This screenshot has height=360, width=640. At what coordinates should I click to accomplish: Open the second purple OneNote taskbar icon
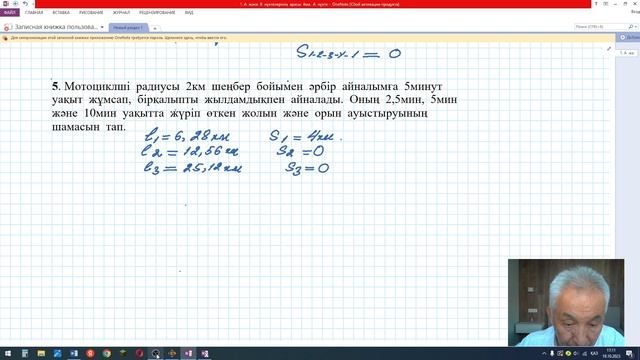[204, 353]
